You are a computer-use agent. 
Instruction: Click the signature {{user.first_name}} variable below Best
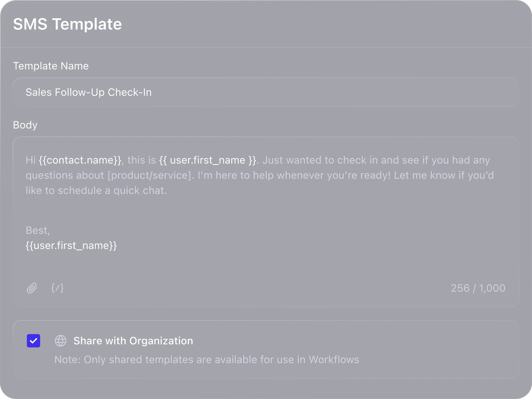(71, 245)
